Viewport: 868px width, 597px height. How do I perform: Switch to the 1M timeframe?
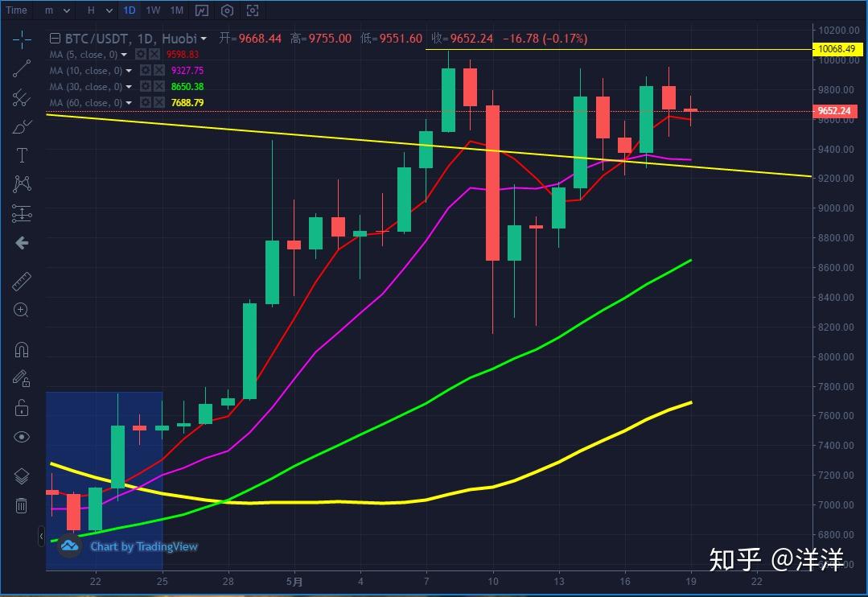[177, 10]
